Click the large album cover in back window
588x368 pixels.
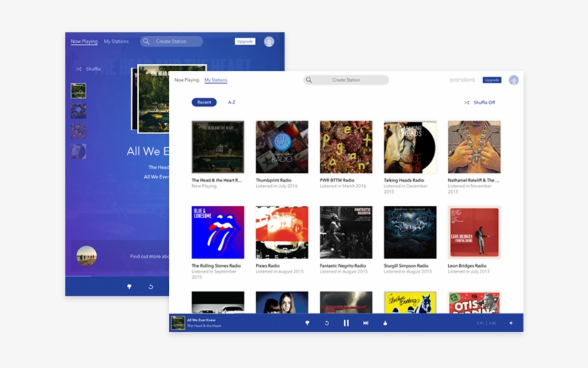[x=153, y=99]
